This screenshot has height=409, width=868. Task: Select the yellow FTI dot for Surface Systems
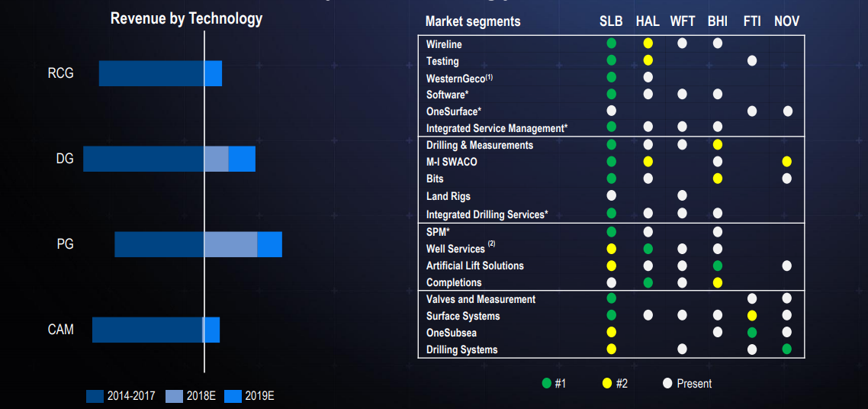click(x=752, y=315)
